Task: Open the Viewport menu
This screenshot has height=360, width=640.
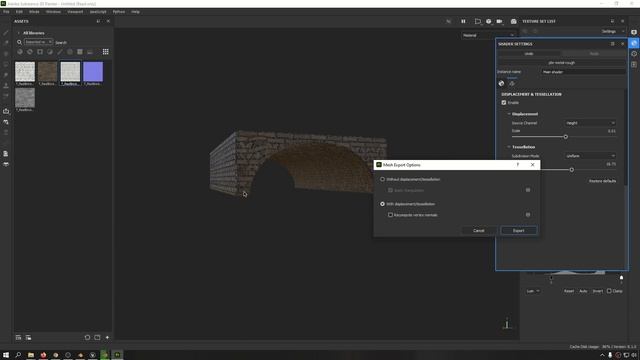Action: pyautogui.click(x=75, y=12)
